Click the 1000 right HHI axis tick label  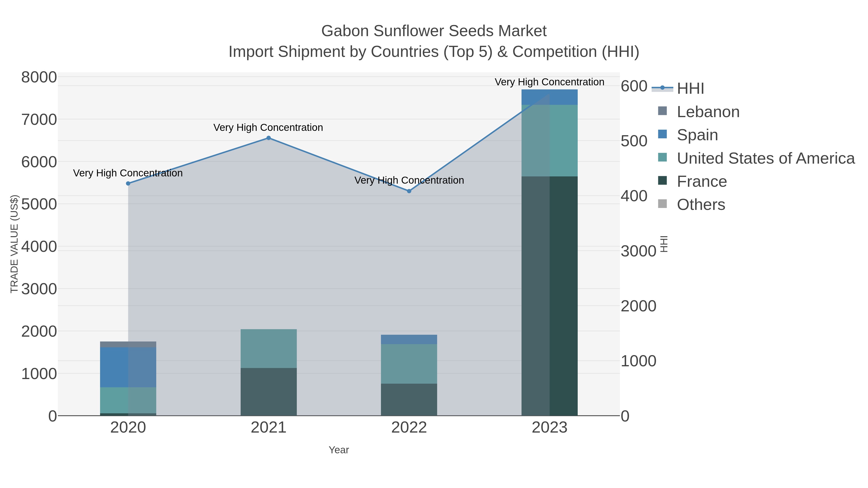[638, 361]
